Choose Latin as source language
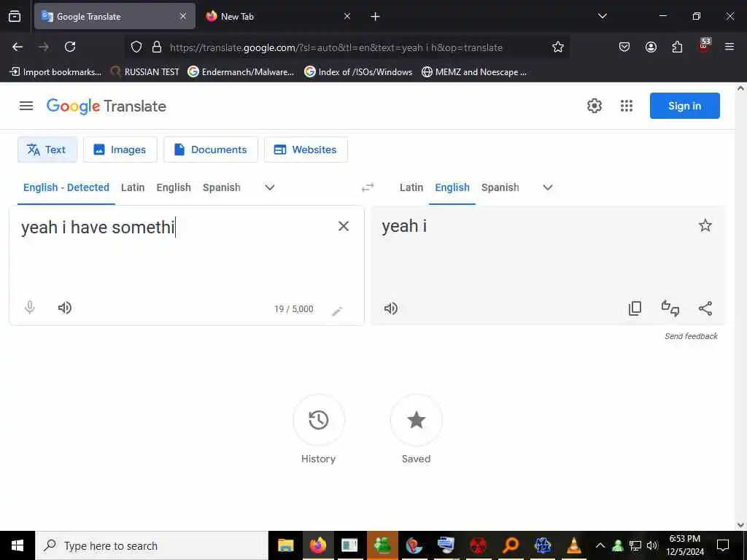This screenshot has width=747, height=560. [x=133, y=187]
